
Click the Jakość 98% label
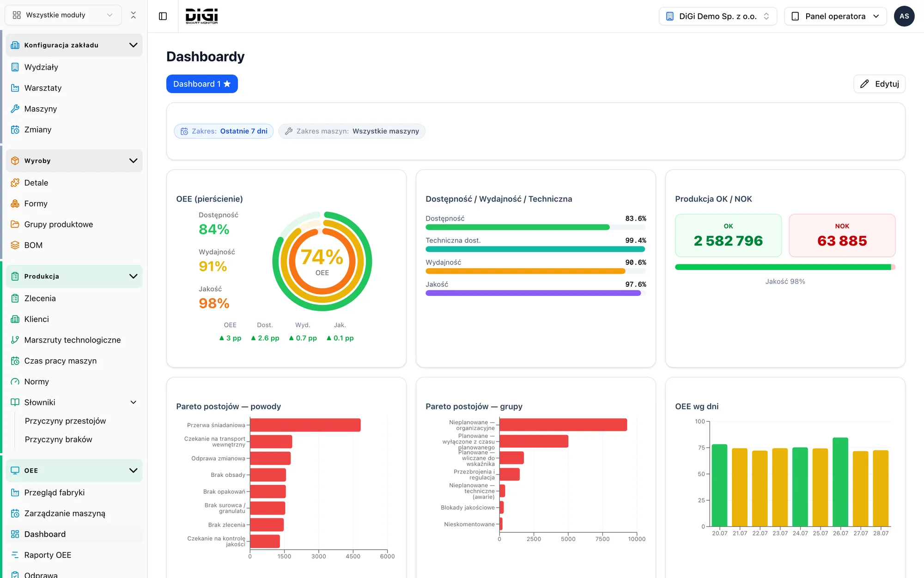(x=785, y=281)
